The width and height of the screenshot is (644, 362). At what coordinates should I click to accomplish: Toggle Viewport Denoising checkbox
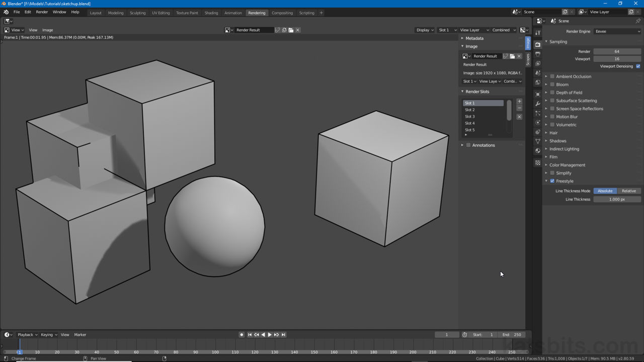point(638,66)
